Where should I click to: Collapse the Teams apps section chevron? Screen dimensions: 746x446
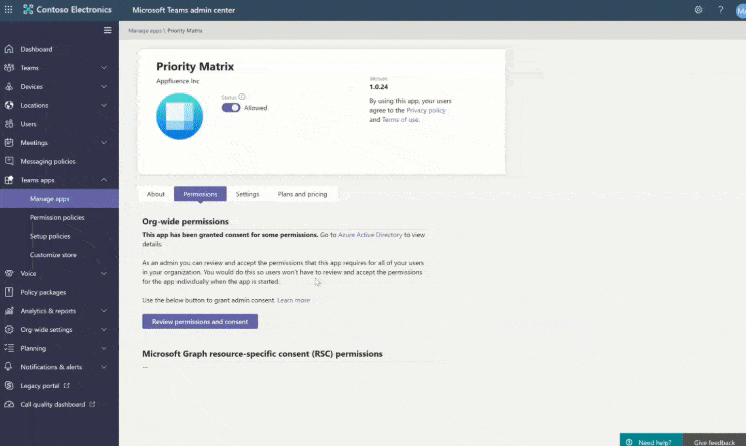click(x=104, y=180)
